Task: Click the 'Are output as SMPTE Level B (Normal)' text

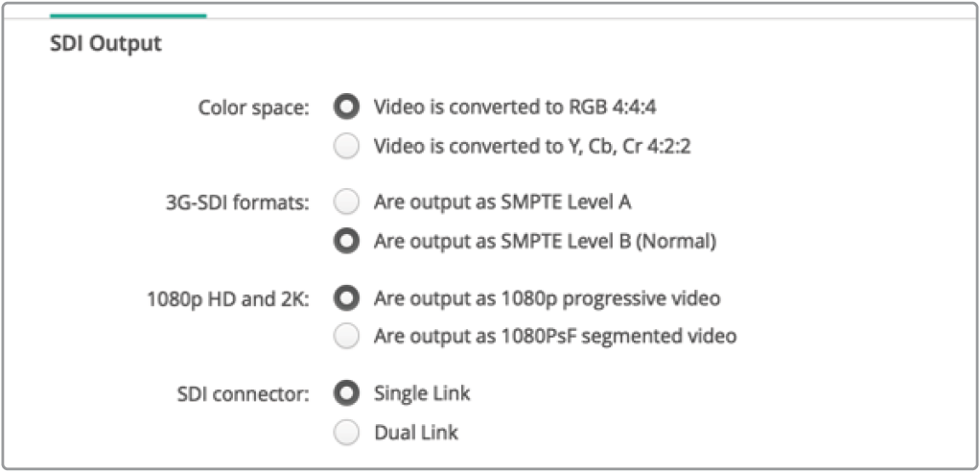Action: [545, 242]
